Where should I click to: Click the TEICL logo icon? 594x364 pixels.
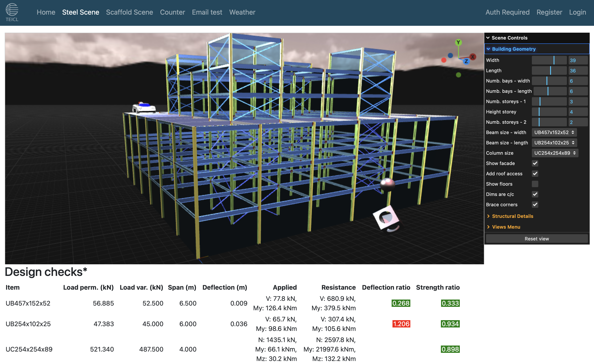pyautogui.click(x=12, y=10)
